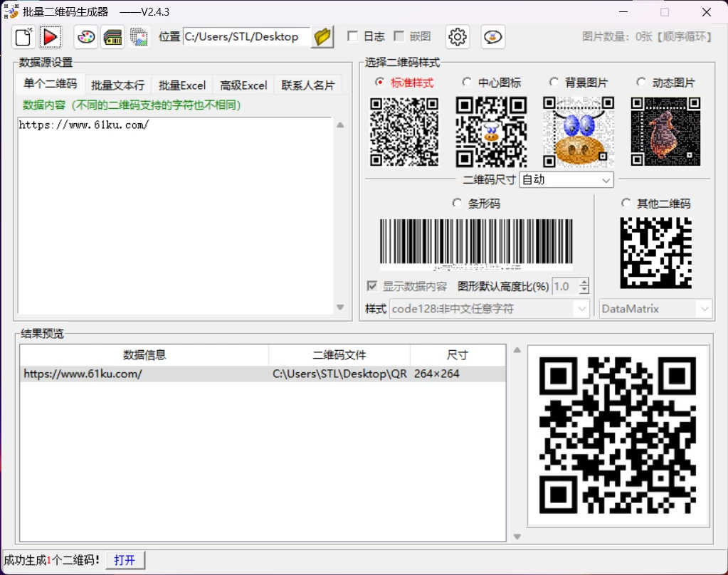Choose the 条形码 barcode radio option
The height and width of the screenshot is (575, 728).
point(457,204)
